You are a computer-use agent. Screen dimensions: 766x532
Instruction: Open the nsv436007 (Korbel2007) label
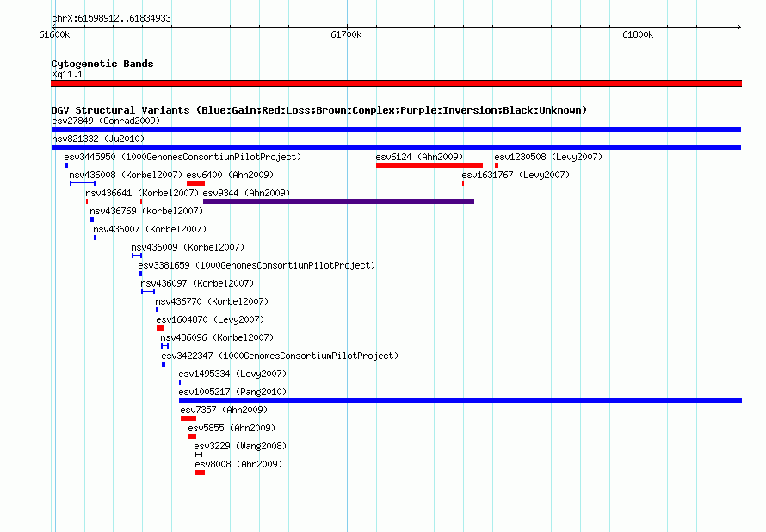[150, 229]
